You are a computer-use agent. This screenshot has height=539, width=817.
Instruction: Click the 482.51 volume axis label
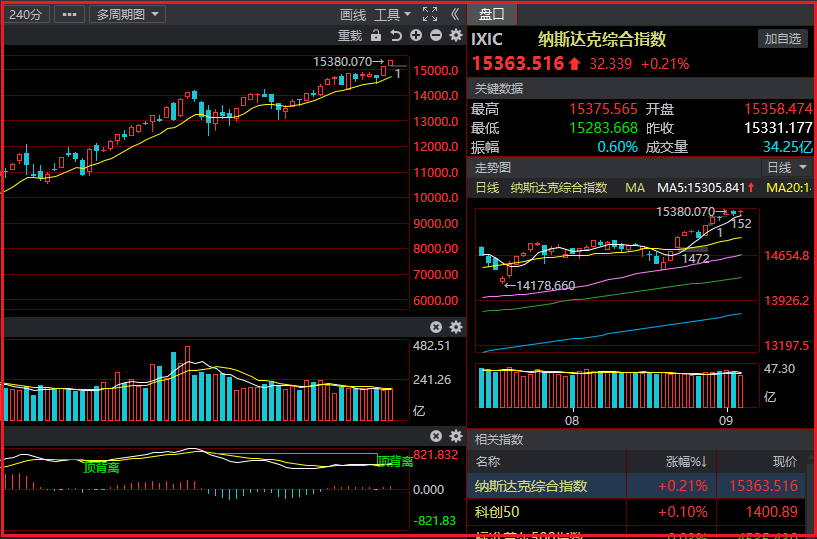(x=431, y=346)
